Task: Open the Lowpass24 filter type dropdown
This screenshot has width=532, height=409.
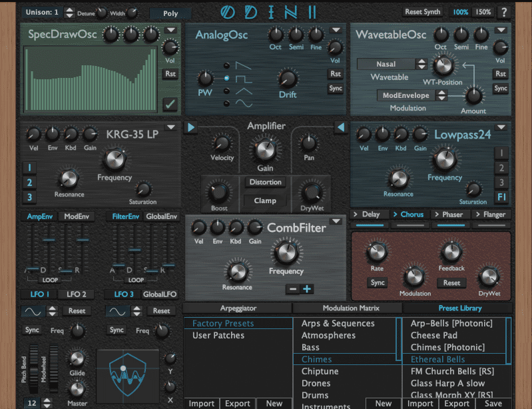Action: click(x=501, y=128)
